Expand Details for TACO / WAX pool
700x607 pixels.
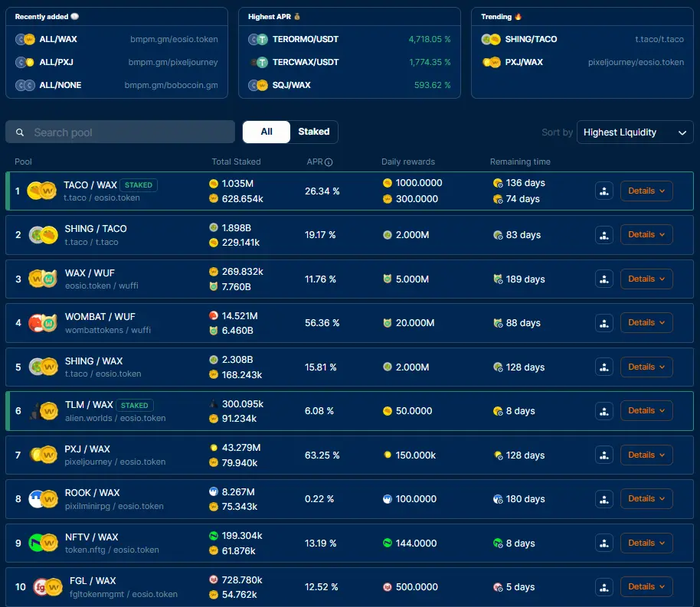(x=646, y=191)
